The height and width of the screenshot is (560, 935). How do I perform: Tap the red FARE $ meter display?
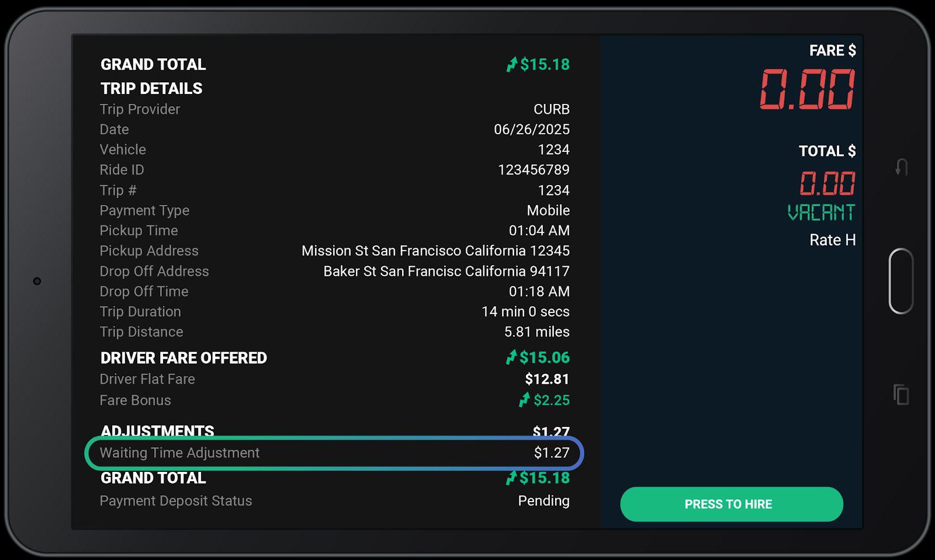[x=807, y=89]
